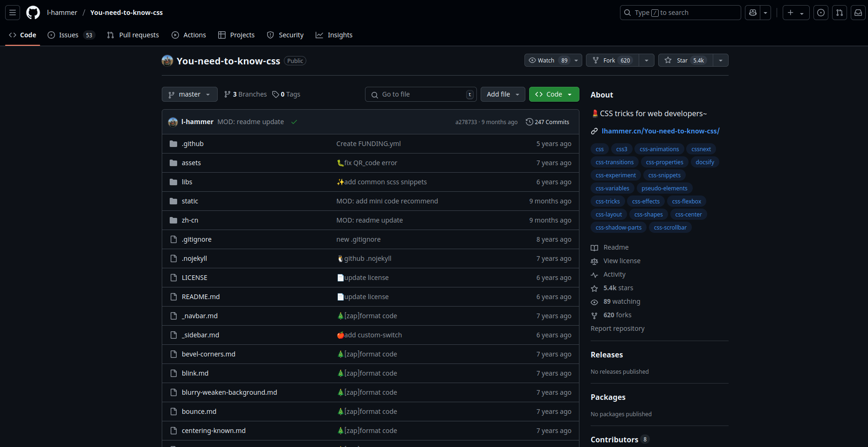
Task: Expand the Fork options dropdown arrow
Action: [647, 60]
